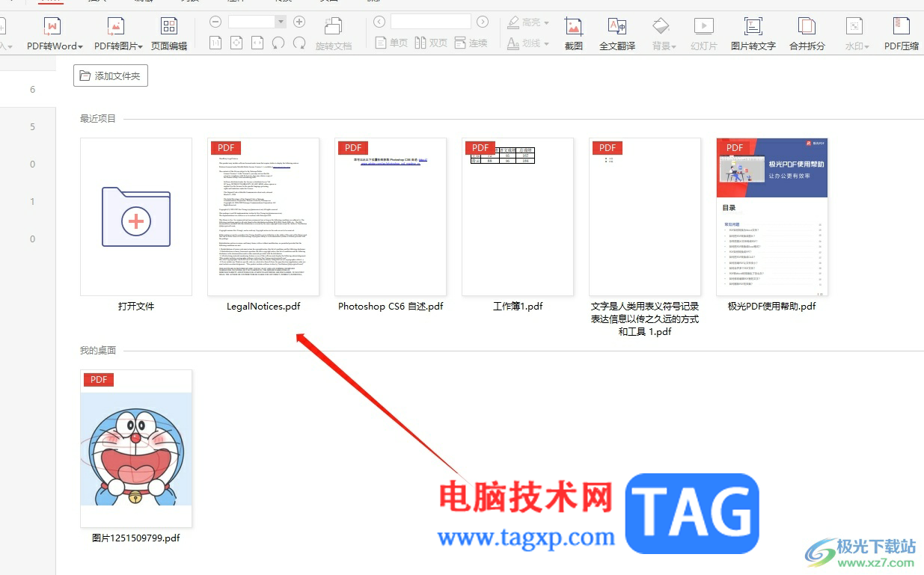Click the zoom out minus icon

(215, 22)
